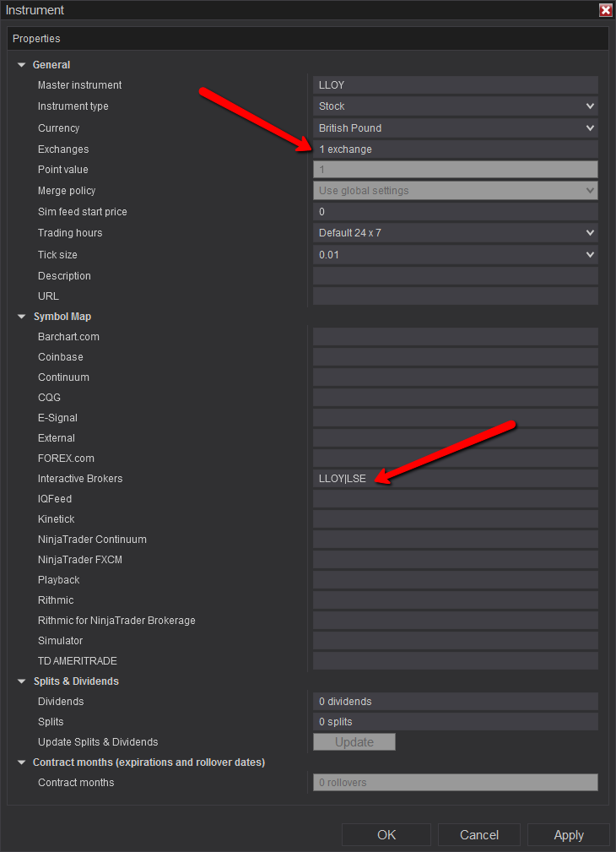This screenshot has width=616, height=852.
Task: Collapse the Contract months section
Action: coord(22,762)
